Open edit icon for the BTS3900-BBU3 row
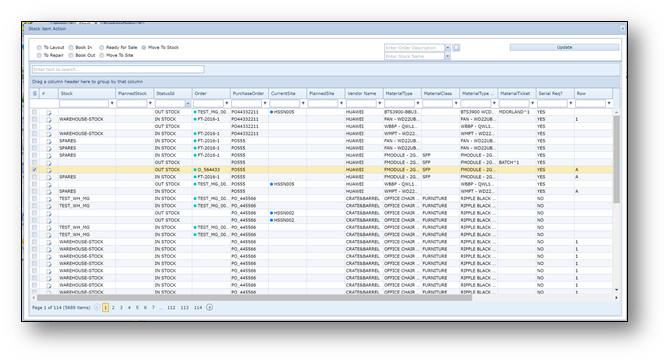 (x=49, y=112)
